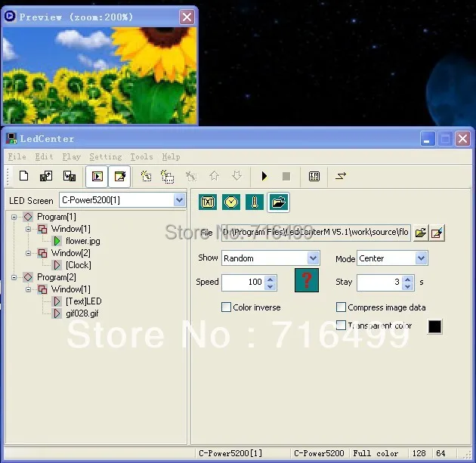The height and width of the screenshot is (463, 476).
Task: Open the LED Screen dropdown
Action: 179,200
